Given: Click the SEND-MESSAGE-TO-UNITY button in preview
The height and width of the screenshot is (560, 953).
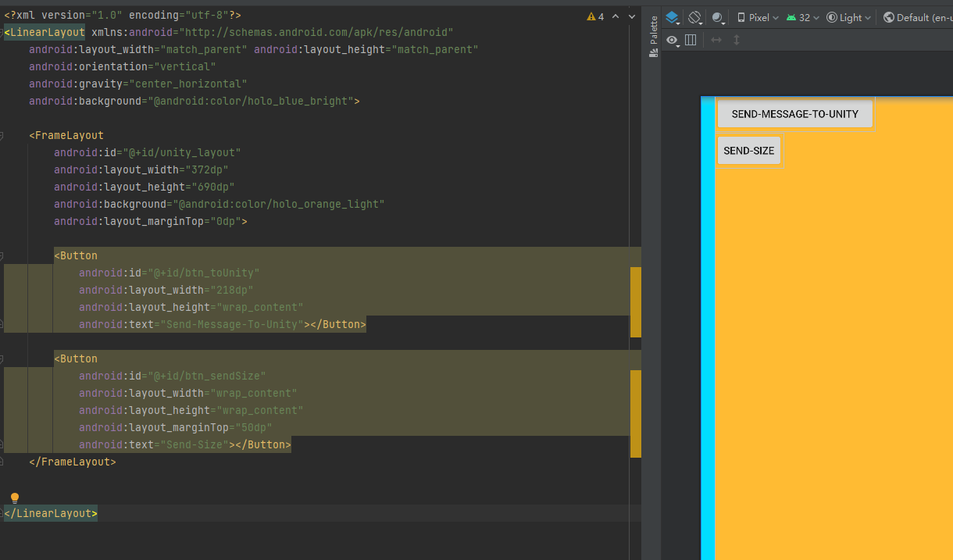Looking at the screenshot, I should (x=795, y=113).
